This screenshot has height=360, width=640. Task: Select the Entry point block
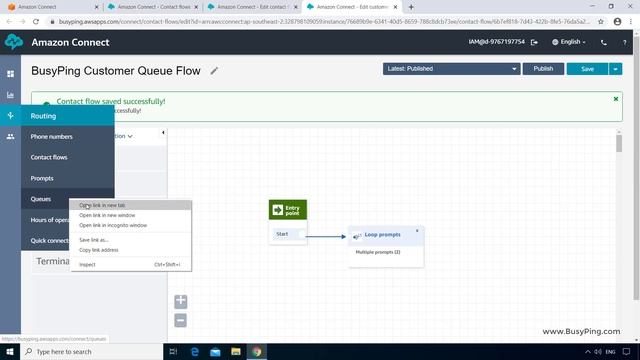coord(288,210)
